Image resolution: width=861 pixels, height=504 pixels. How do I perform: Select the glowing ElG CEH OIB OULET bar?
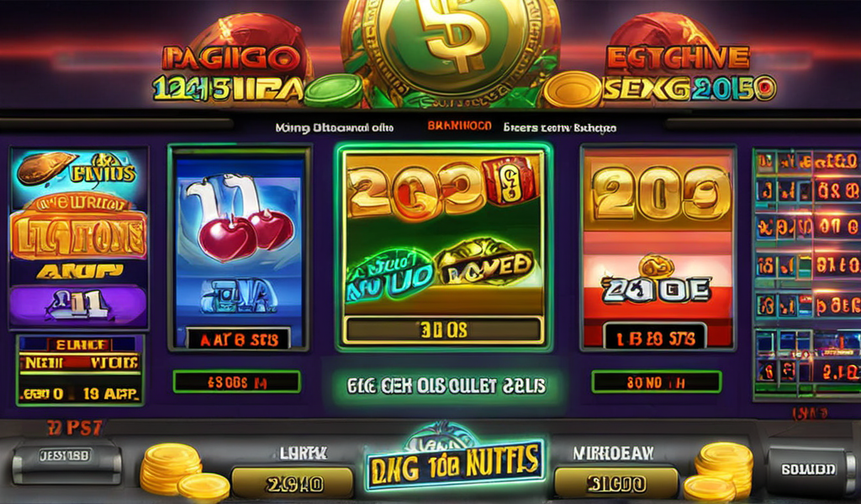446,386
